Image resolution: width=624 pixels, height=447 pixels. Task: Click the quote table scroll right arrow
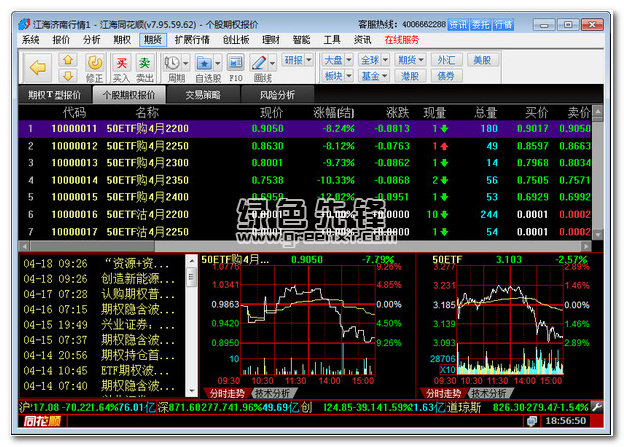(x=586, y=246)
